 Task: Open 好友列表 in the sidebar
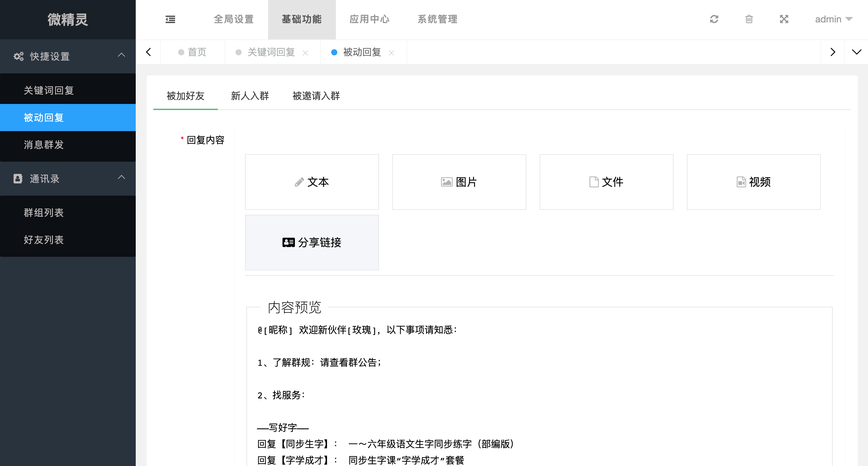click(x=44, y=240)
